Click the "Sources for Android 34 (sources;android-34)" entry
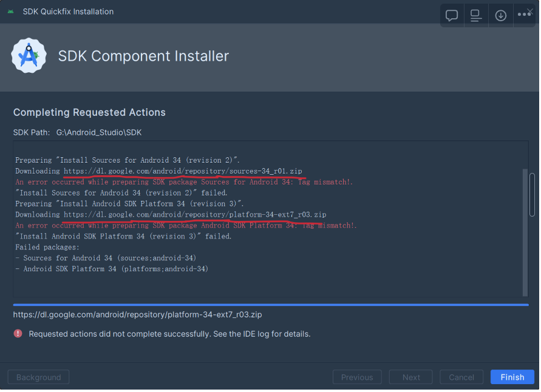The image size is (541, 392). coord(106,259)
